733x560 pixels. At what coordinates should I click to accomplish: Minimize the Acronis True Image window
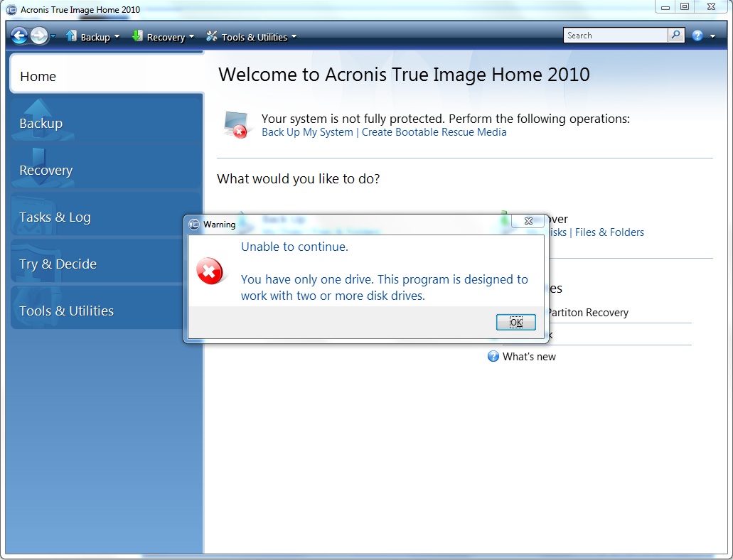coord(665,6)
